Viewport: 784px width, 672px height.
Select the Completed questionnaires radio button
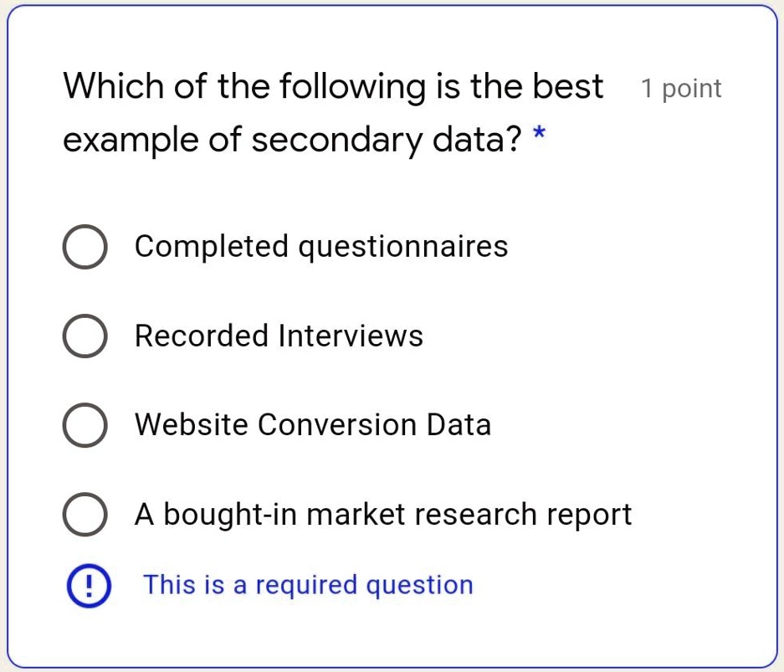[x=85, y=247]
